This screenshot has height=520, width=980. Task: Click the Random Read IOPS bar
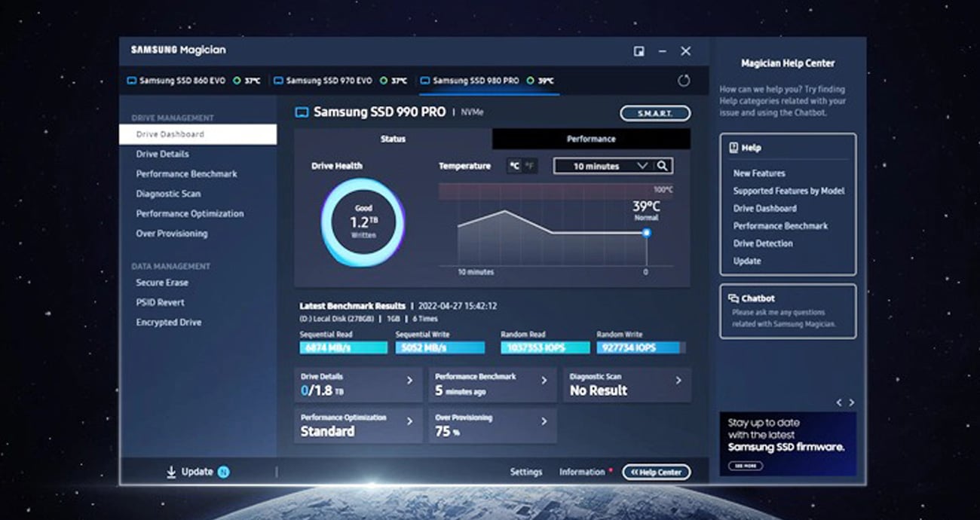[545, 348]
